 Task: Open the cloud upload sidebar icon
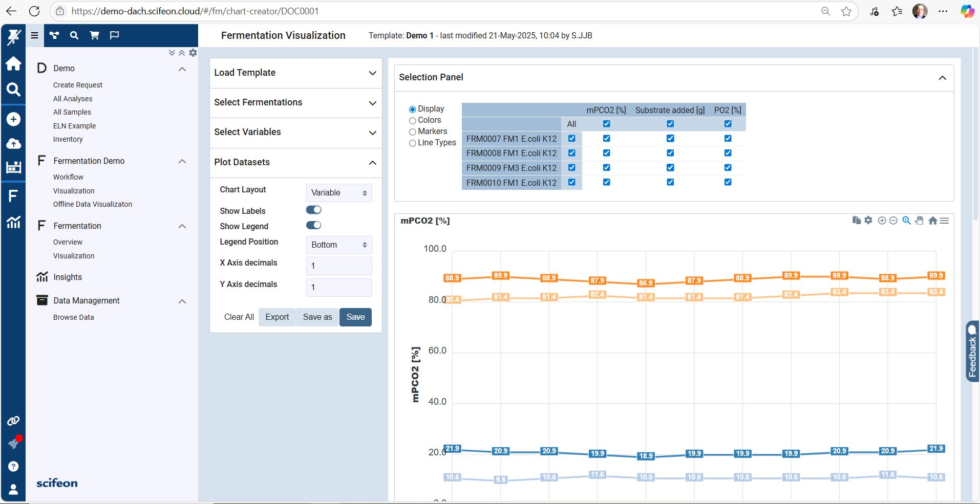tap(13, 144)
